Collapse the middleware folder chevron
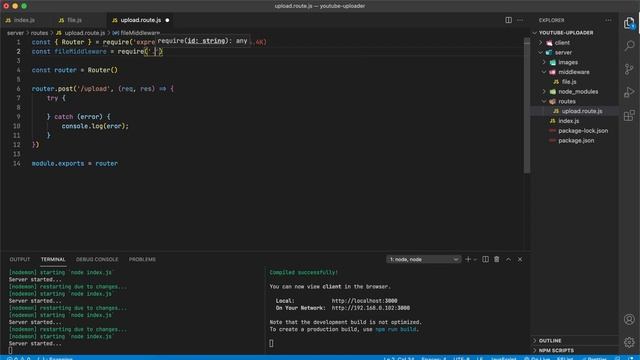Viewport: 640px width, 360px height. (x=544, y=72)
